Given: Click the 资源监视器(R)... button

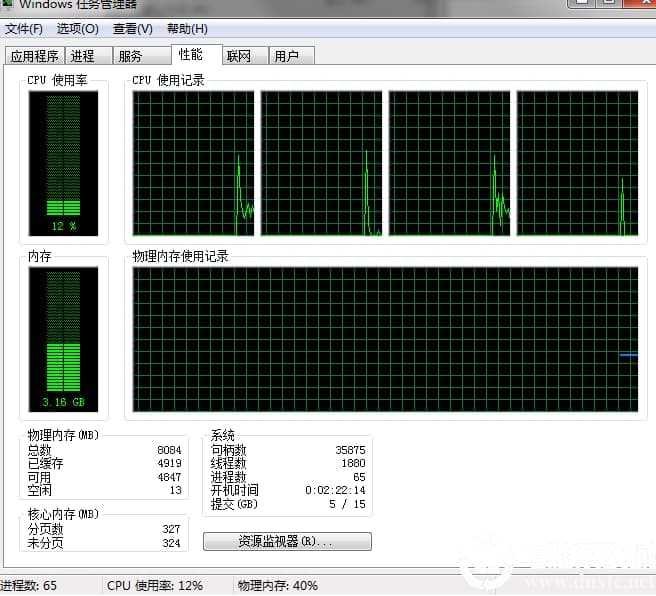Looking at the screenshot, I should coord(287,542).
